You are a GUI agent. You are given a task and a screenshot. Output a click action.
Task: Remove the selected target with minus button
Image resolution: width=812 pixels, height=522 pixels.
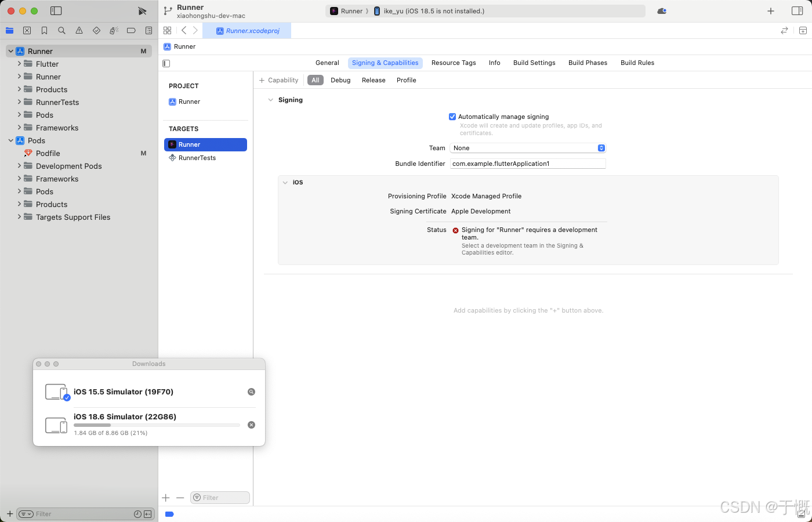pyautogui.click(x=180, y=498)
